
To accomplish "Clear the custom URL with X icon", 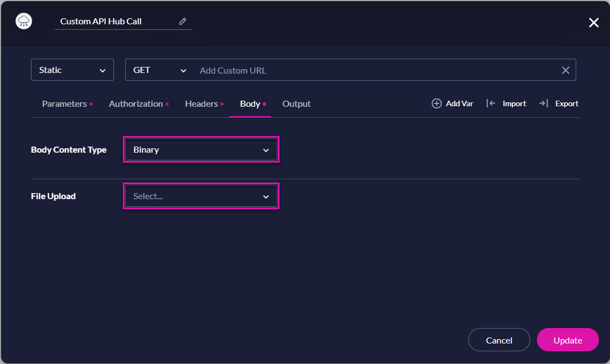I will (x=565, y=70).
